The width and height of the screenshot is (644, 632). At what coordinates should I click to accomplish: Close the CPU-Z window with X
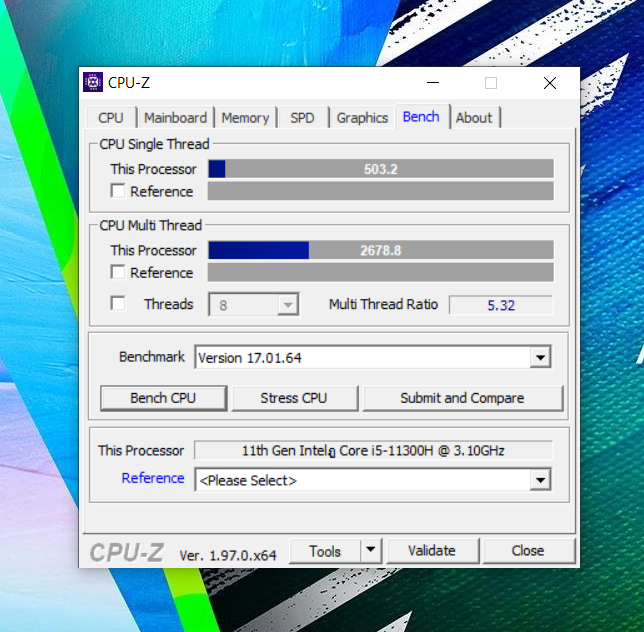pos(550,83)
